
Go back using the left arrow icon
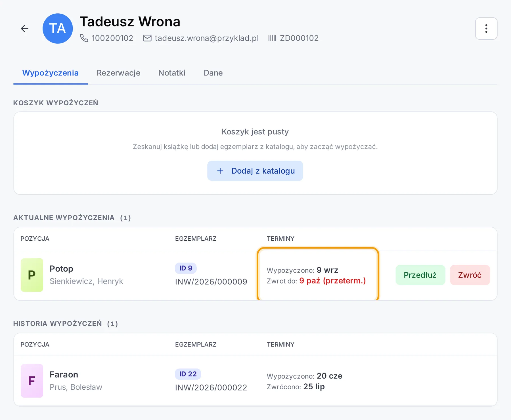[x=25, y=28]
